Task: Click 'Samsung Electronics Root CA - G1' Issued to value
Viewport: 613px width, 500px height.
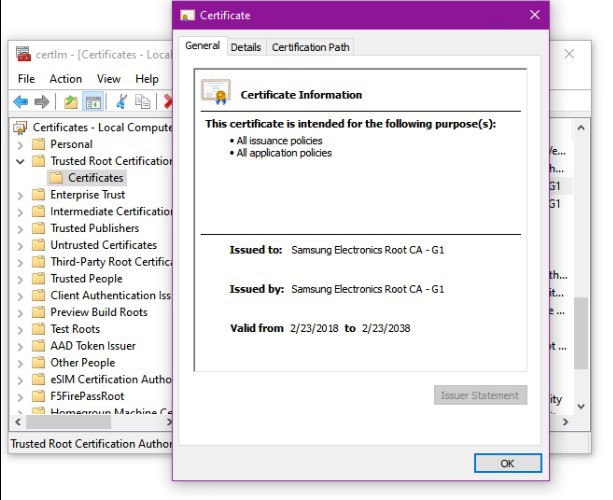Action: 367,250
